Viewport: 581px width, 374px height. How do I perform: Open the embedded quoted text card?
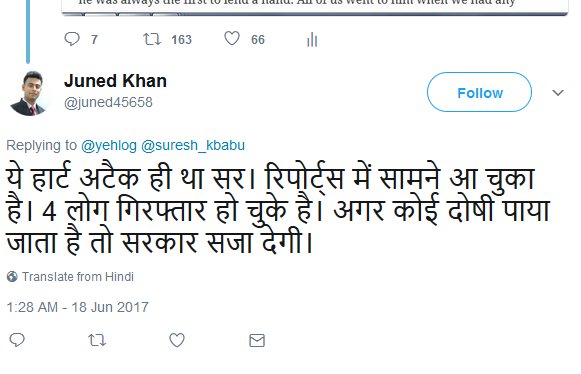[x=315, y=7]
